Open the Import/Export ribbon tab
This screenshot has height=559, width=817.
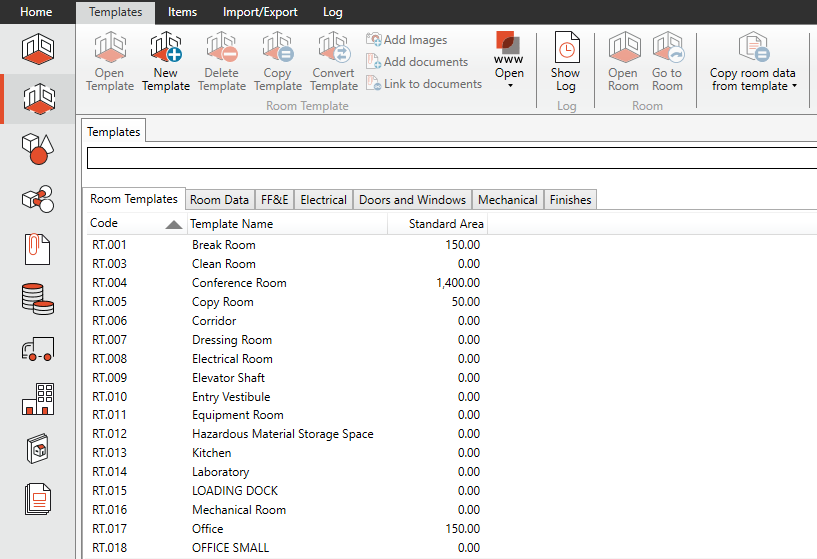tap(260, 12)
